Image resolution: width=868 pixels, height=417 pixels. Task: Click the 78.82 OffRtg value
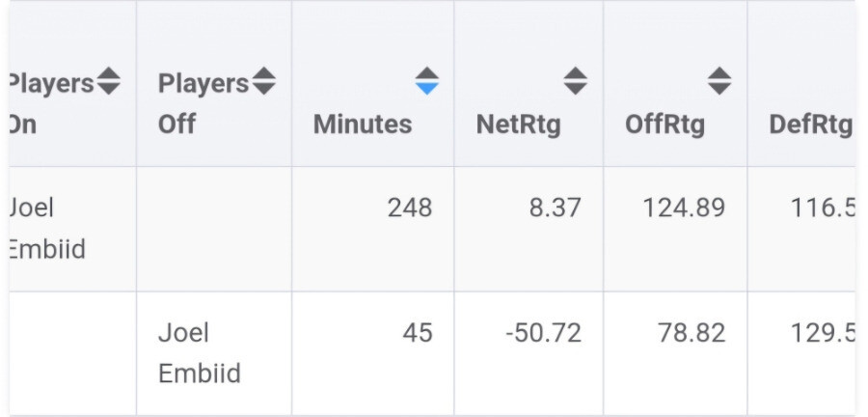(x=690, y=333)
